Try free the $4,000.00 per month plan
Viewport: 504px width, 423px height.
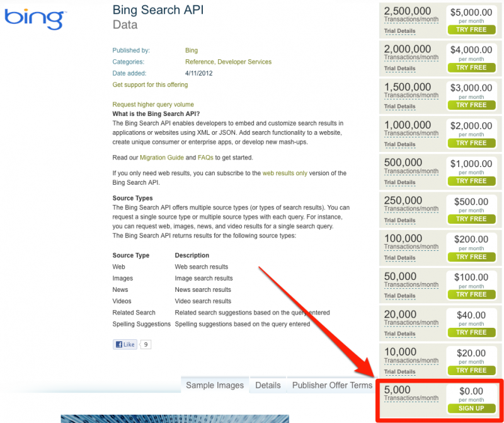pos(471,67)
